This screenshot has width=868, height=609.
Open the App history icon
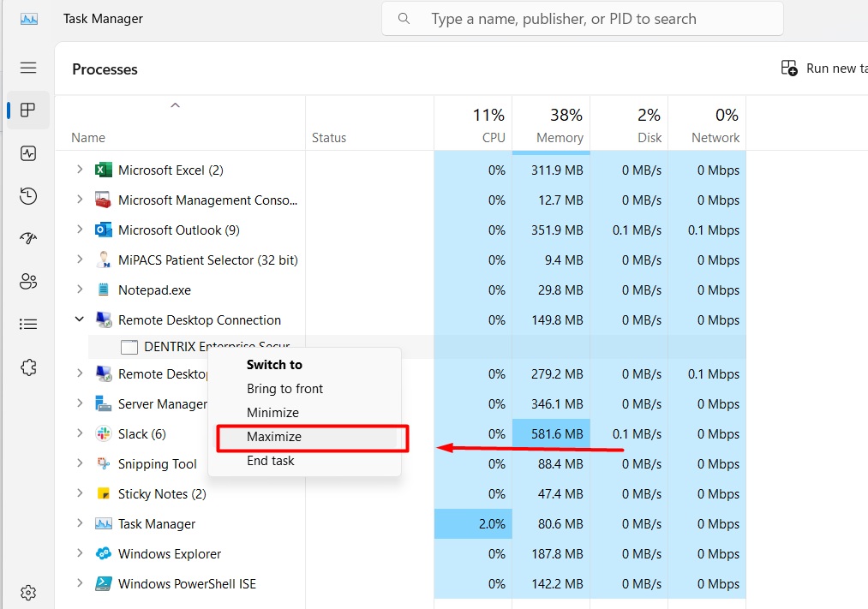28,196
